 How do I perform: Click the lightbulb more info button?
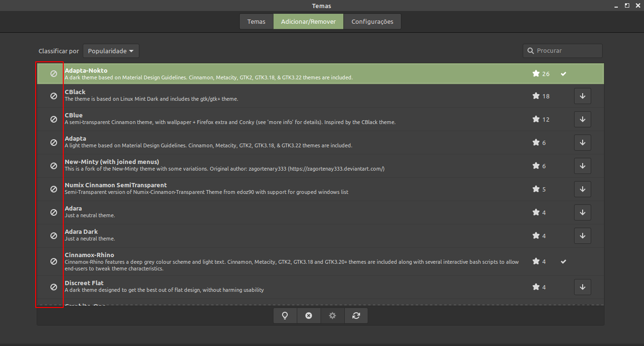[x=285, y=316]
